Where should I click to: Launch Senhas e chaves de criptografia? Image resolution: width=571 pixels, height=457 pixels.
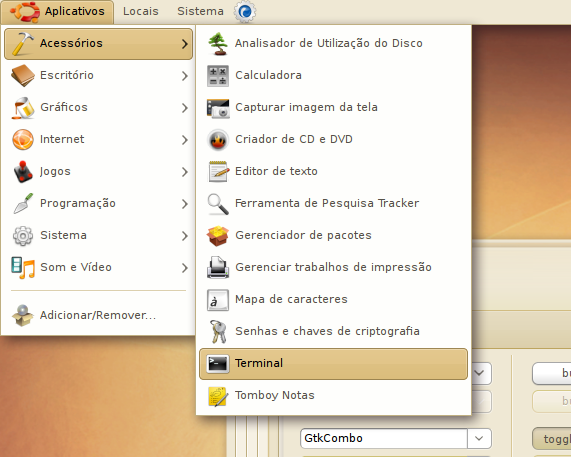(x=333, y=332)
